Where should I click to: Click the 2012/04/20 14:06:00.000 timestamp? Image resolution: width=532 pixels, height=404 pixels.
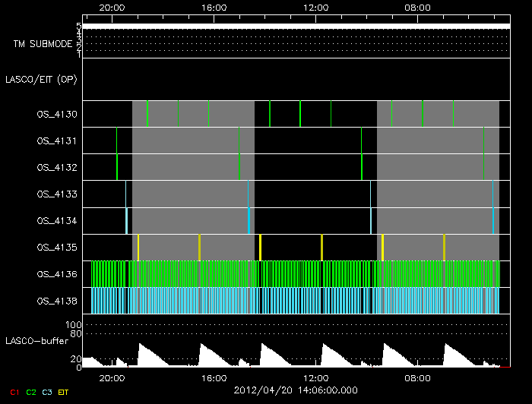tap(296, 390)
